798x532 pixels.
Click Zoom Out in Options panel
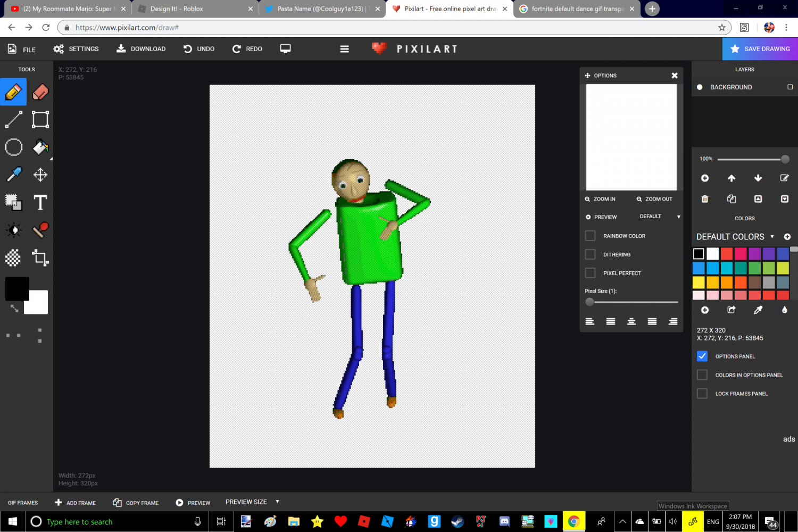pos(654,199)
